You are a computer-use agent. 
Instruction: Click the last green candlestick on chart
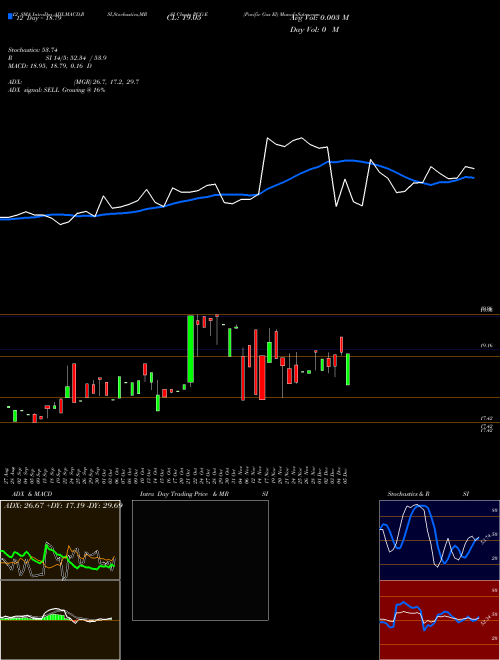coord(348,369)
